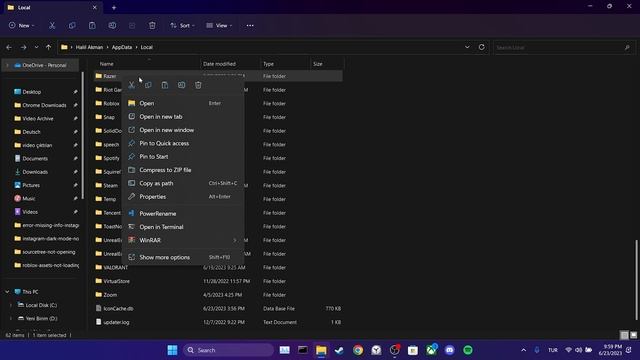
Task: Open Spotify from the taskbar
Action: coord(468,350)
